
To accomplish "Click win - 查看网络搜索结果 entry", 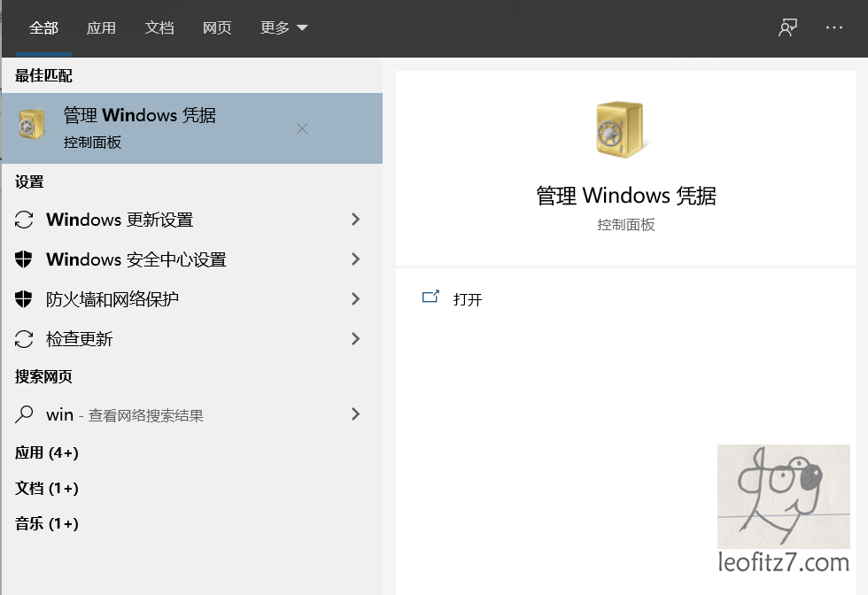I will (192, 414).
